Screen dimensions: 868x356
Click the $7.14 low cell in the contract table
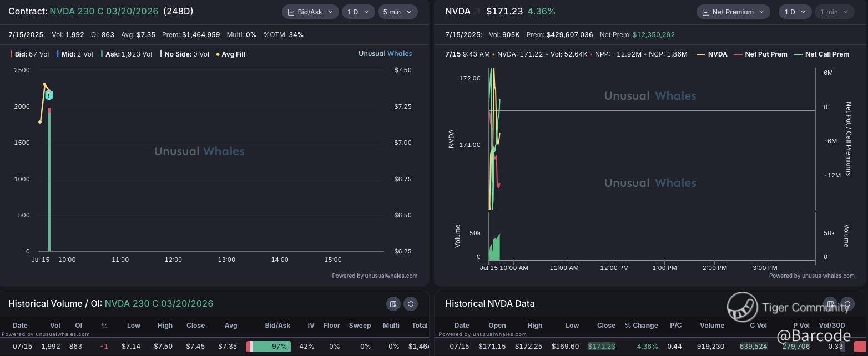pos(131,347)
